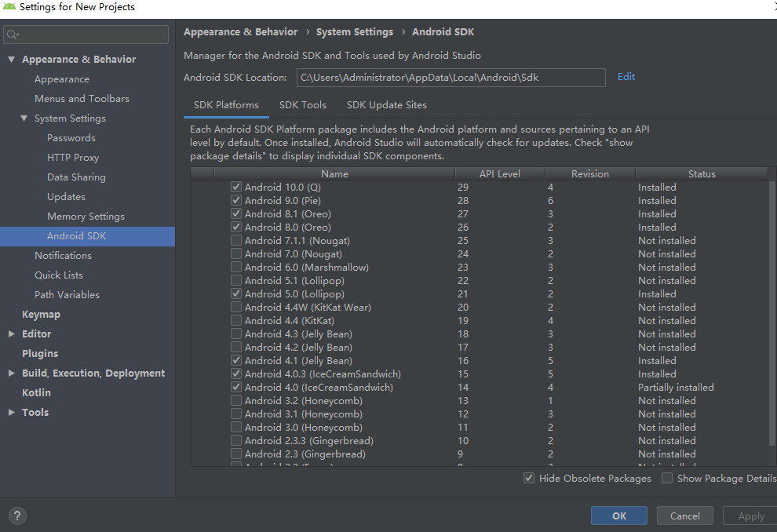Open Kotlin settings
Screen dimensions: 777x532
pos(36,393)
